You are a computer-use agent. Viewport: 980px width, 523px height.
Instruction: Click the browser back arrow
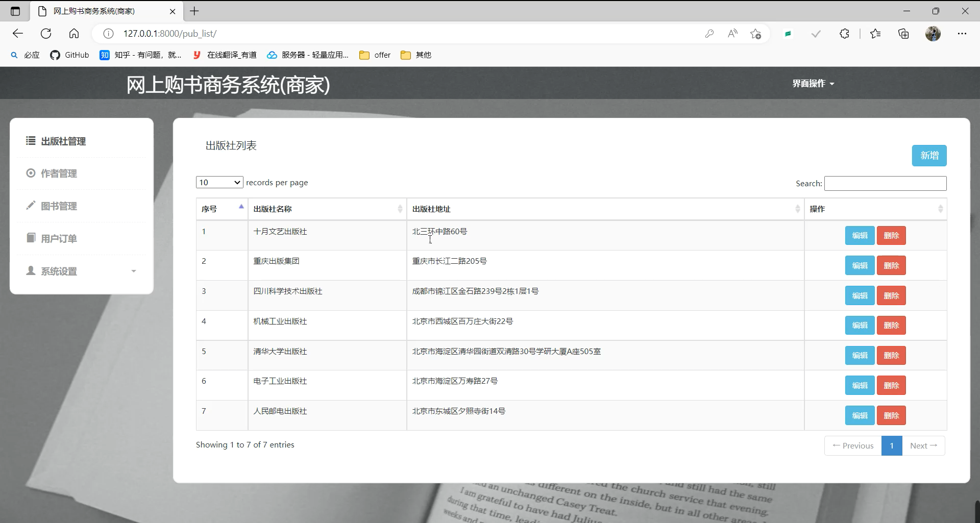pos(18,34)
